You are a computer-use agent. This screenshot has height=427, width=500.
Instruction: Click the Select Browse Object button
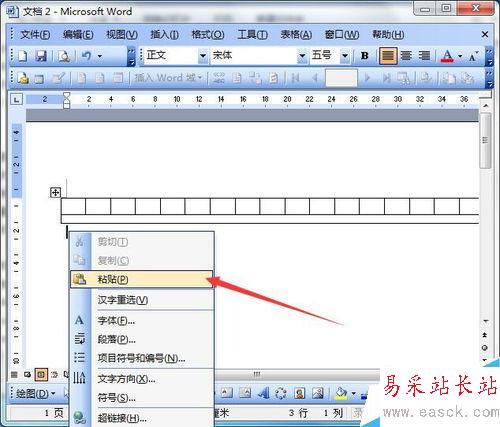point(485,348)
